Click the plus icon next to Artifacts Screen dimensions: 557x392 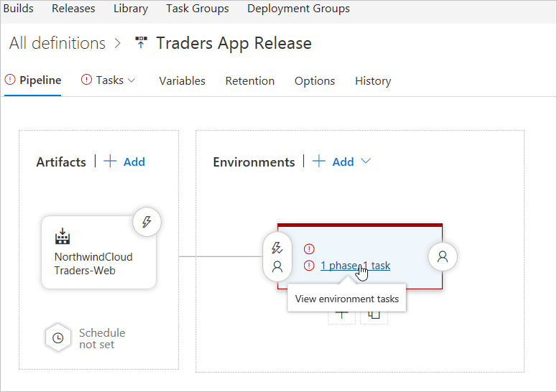point(110,161)
